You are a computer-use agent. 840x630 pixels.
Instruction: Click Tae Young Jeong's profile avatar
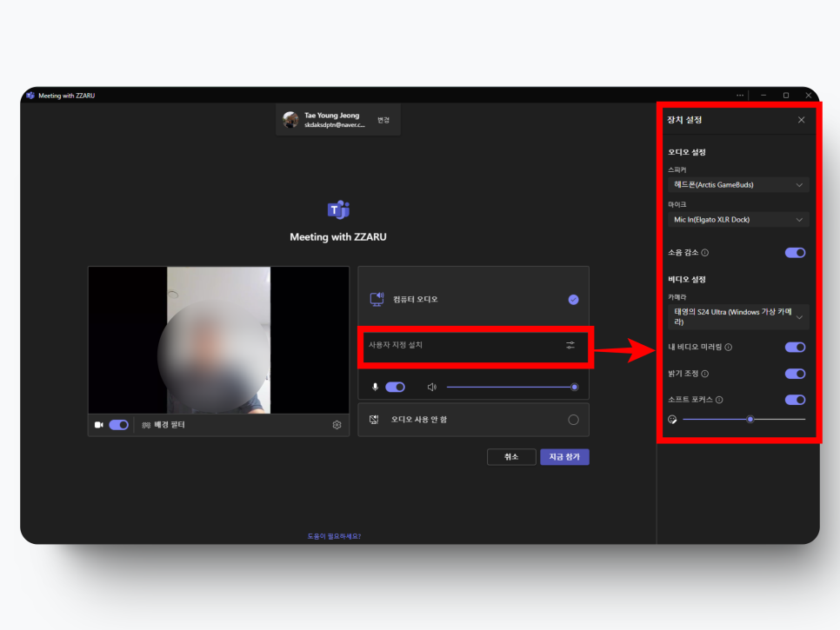[290, 119]
